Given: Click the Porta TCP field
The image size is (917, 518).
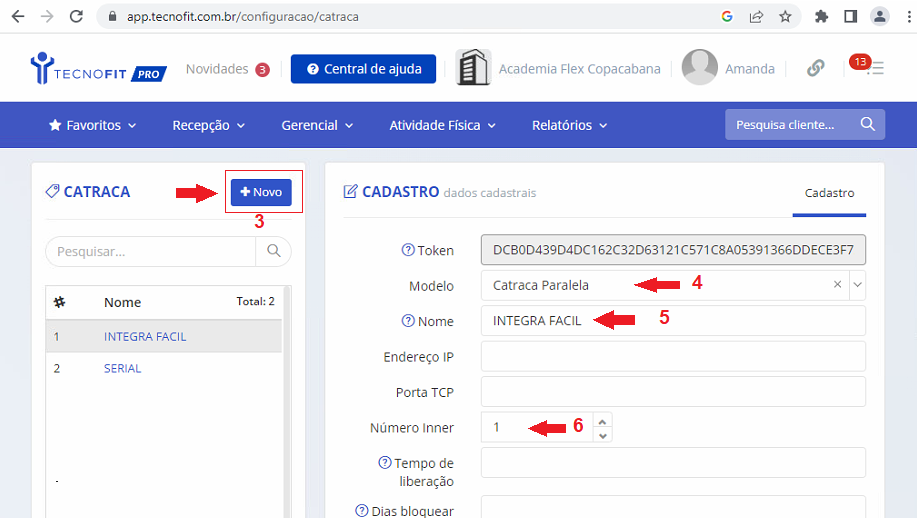Looking at the screenshot, I should coord(673,392).
